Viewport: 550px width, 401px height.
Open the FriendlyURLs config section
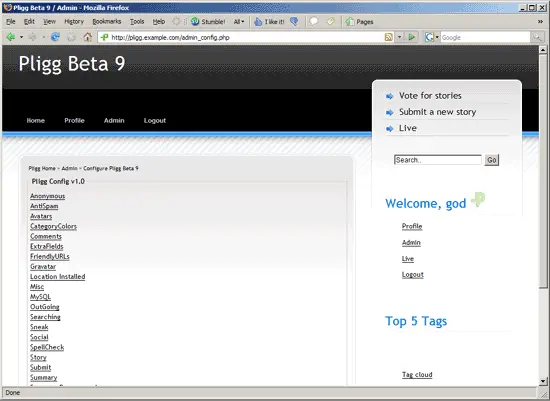tap(50, 256)
